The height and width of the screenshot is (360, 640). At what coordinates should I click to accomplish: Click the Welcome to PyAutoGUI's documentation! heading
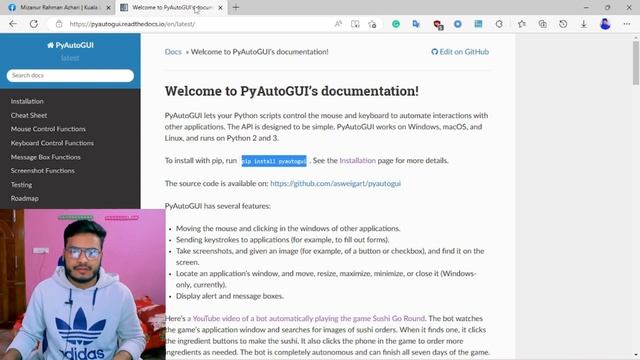(292, 91)
